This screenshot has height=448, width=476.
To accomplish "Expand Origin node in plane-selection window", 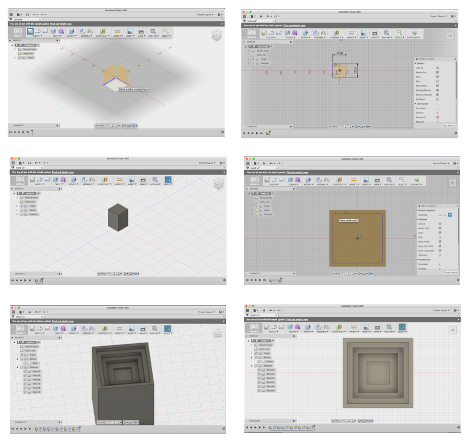I will click(15, 57).
